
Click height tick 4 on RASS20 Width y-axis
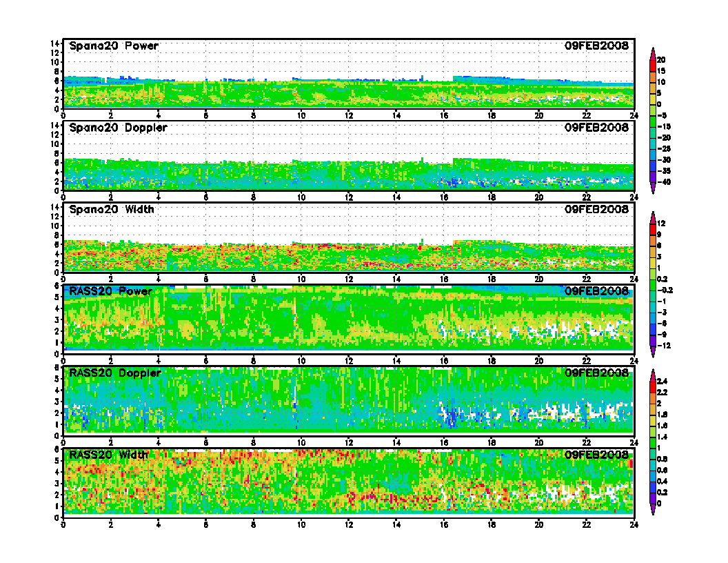click(x=57, y=472)
